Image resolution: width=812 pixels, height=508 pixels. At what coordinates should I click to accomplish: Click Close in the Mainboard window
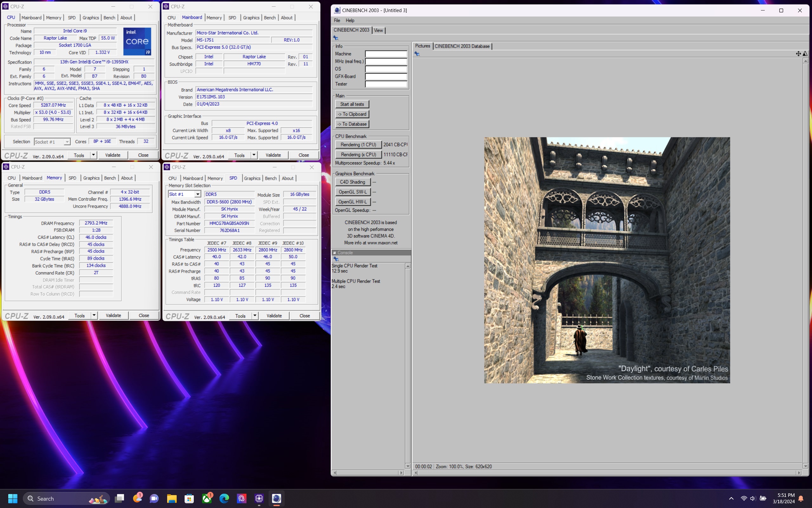click(x=304, y=155)
